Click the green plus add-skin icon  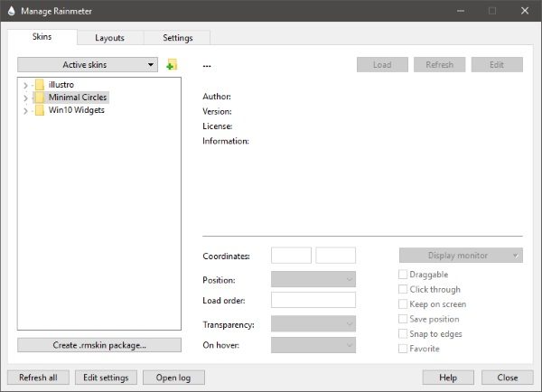pos(172,65)
